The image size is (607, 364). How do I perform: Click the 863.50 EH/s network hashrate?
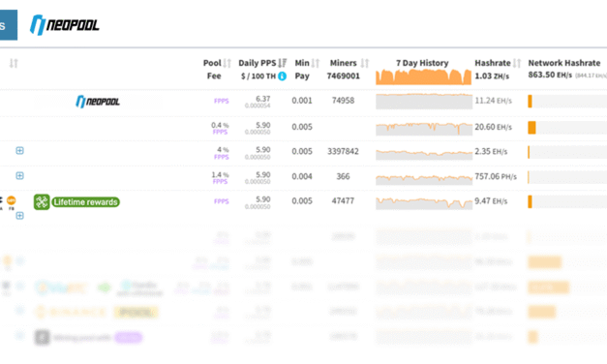(x=550, y=75)
